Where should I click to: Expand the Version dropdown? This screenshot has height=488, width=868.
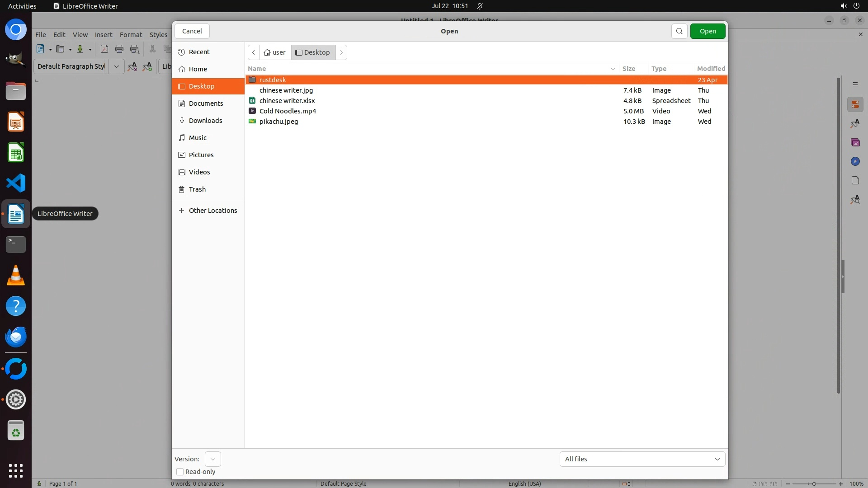pyautogui.click(x=212, y=459)
